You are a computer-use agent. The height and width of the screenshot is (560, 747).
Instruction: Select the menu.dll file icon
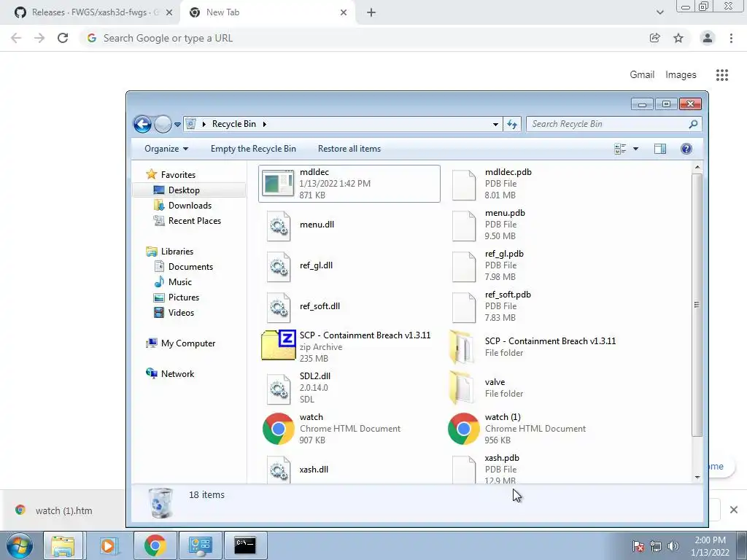[279, 225]
